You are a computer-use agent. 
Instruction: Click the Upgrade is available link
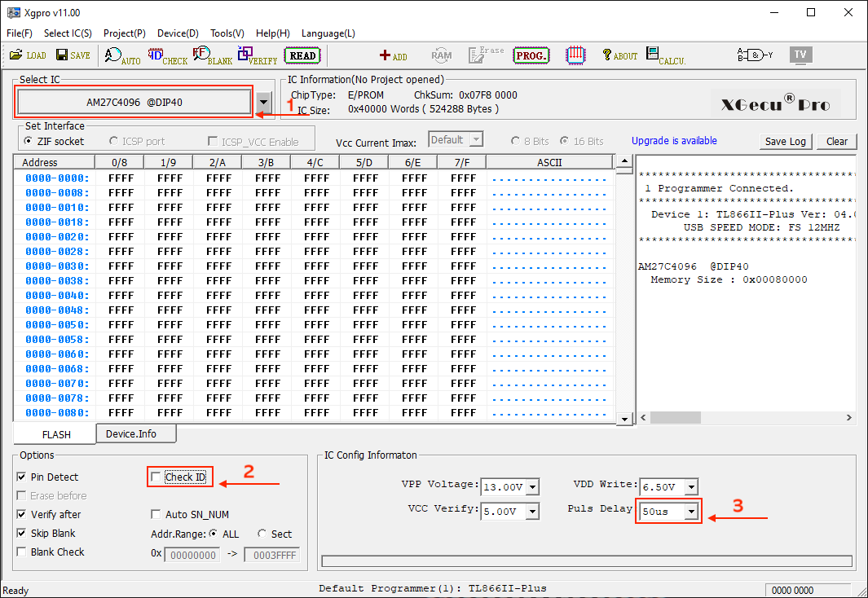(674, 140)
